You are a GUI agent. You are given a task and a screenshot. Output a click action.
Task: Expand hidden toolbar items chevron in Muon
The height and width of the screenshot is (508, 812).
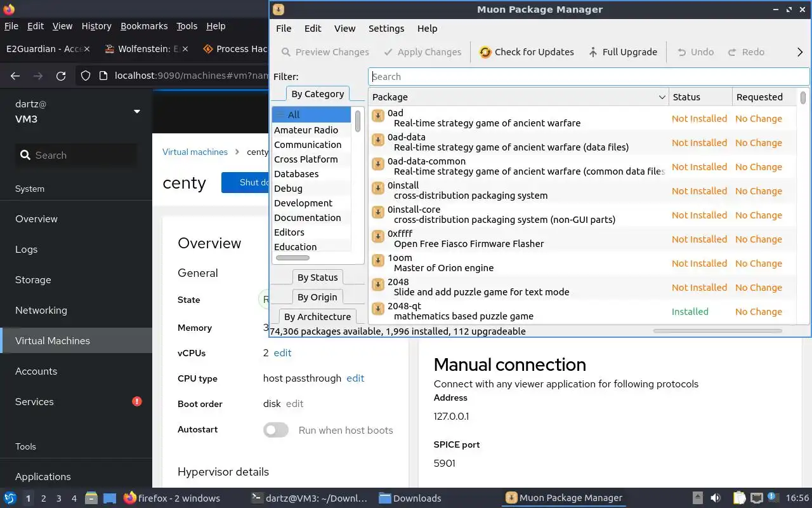(799, 52)
